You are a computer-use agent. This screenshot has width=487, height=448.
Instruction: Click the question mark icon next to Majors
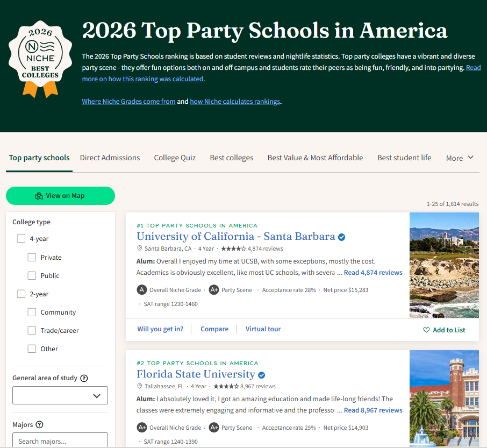(39, 425)
